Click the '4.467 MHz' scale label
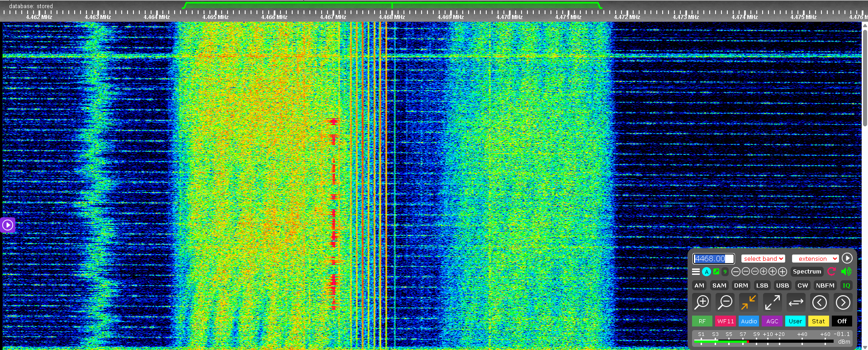The image size is (868, 350). (333, 17)
